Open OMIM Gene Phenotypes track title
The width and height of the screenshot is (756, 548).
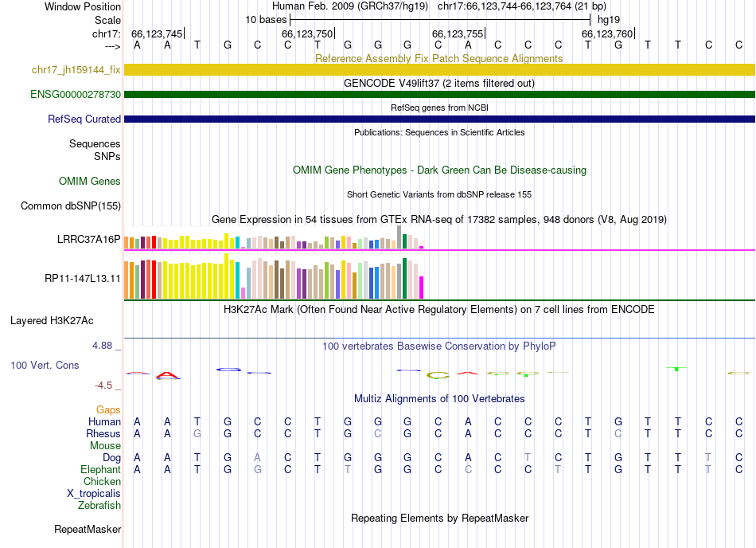coord(439,170)
